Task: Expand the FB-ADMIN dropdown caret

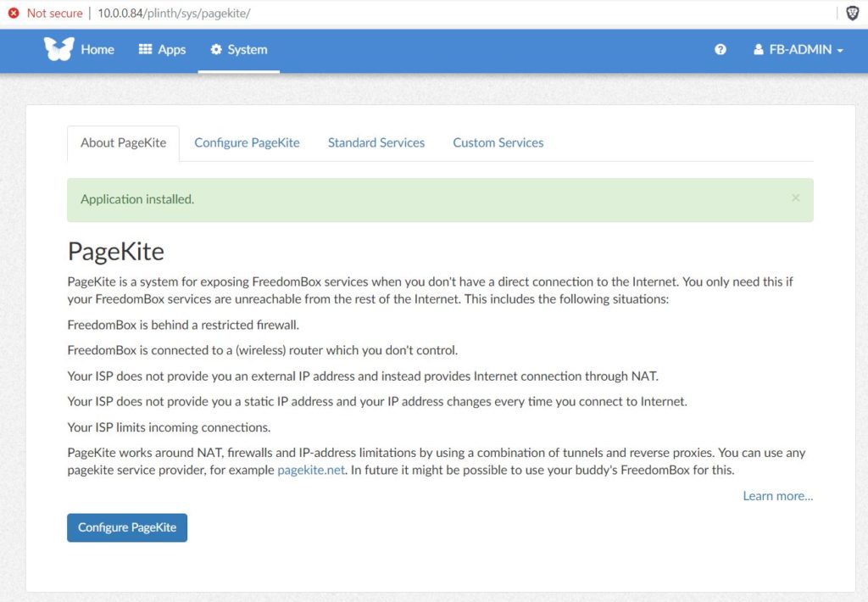Action: 840,50
